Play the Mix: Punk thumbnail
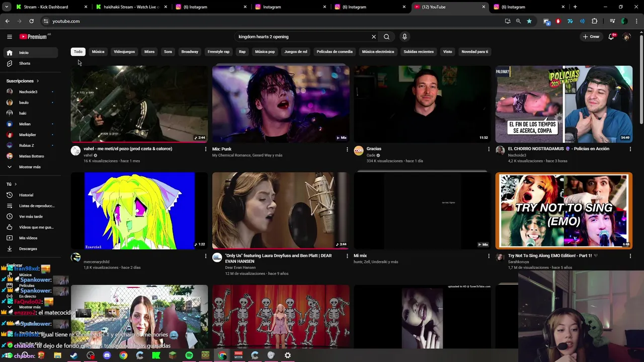The image size is (644, 362). [281, 104]
